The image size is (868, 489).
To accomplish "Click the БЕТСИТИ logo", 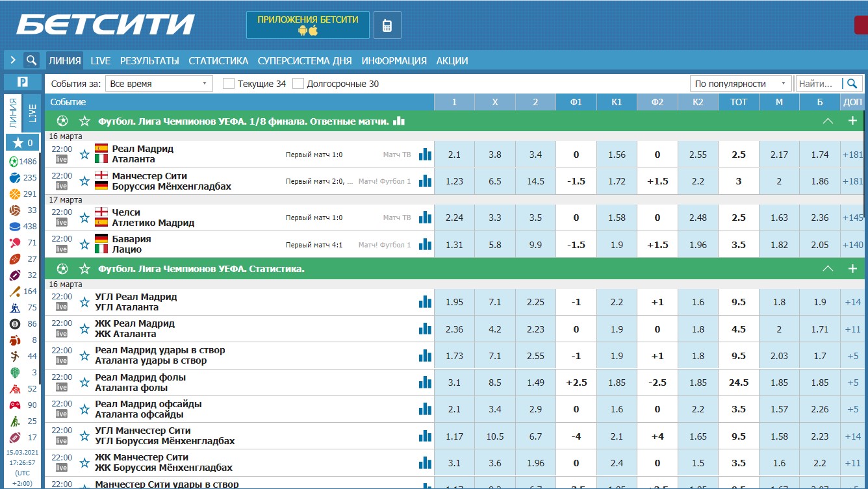I will coord(105,25).
